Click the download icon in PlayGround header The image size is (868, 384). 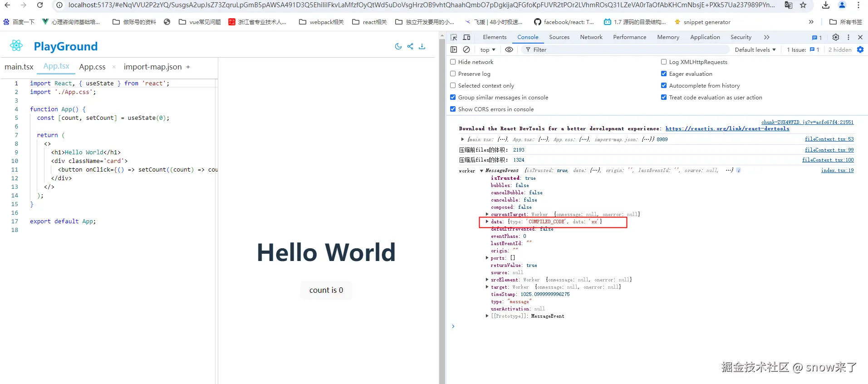point(422,46)
